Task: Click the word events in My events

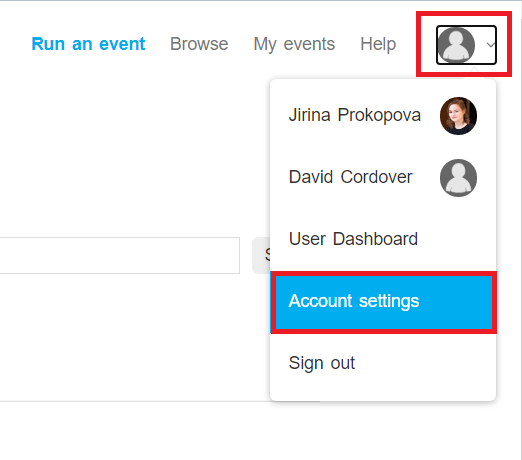Action: point(309,44)
